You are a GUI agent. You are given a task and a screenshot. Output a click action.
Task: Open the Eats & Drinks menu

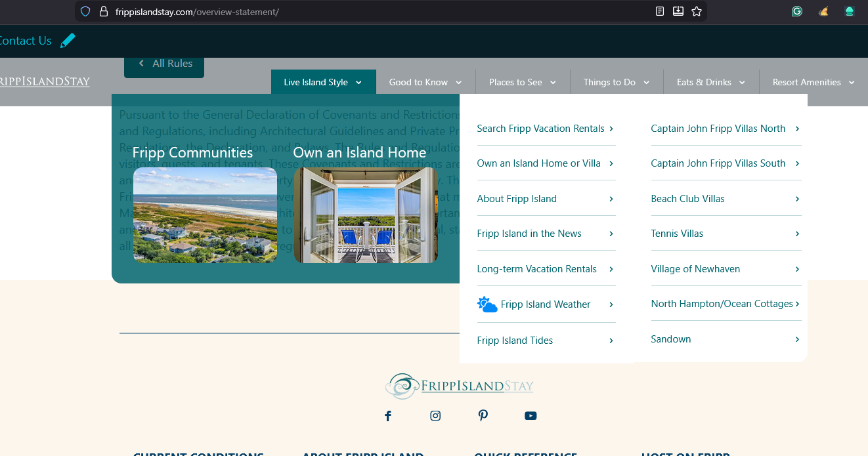[x=710, y=82]
